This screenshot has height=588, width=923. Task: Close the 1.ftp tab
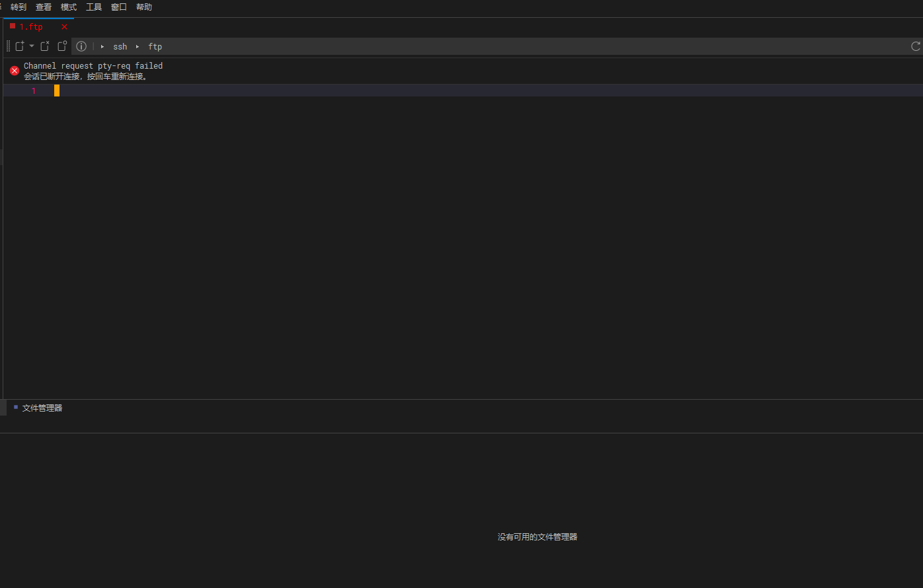coord(64,26)
